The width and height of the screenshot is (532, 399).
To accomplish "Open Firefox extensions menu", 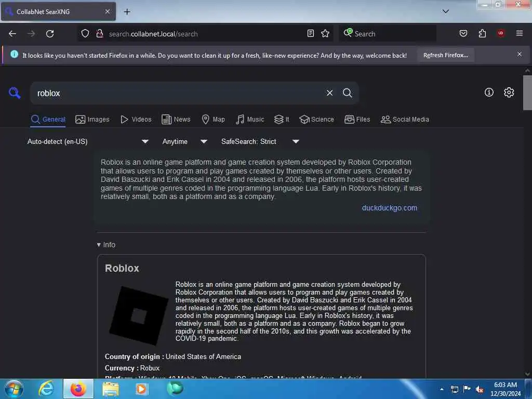I will tap(482, 34).
